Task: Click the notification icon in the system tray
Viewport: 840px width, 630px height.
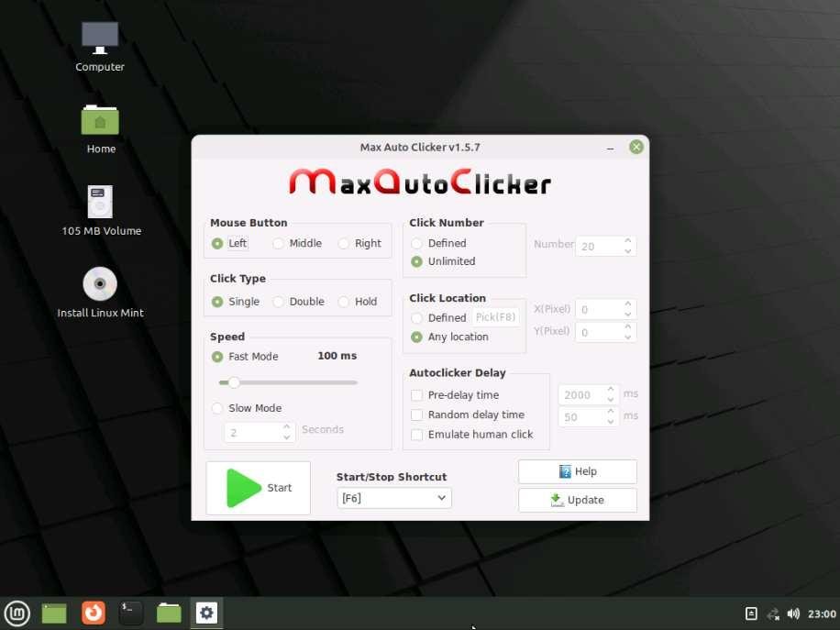Action: [x=750, y=613]
